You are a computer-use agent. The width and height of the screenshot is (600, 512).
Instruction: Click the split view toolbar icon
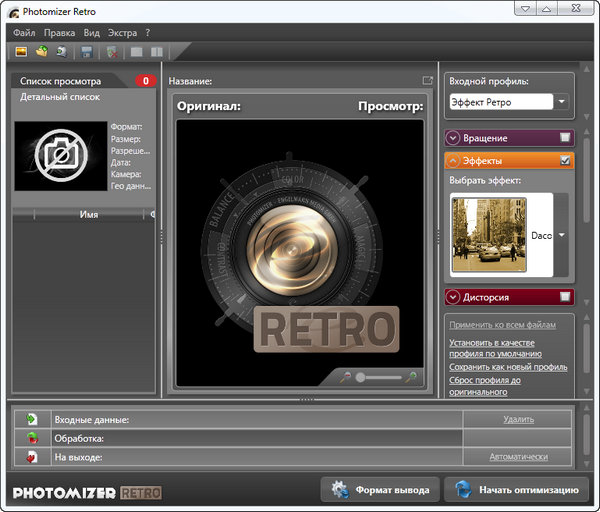point(156,51)
